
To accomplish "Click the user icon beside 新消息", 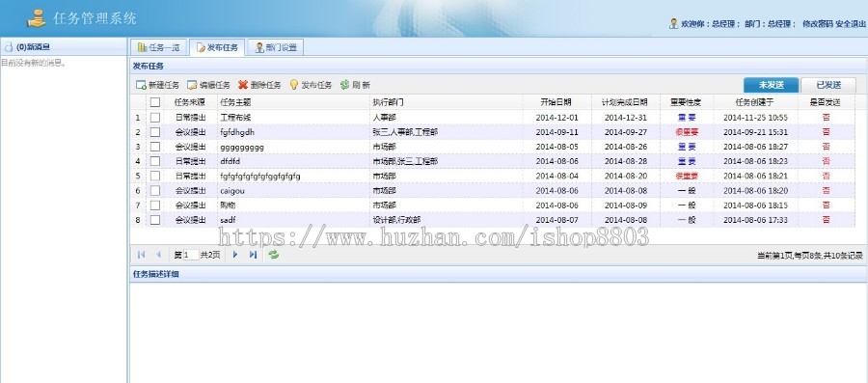I will click(9, 47).
